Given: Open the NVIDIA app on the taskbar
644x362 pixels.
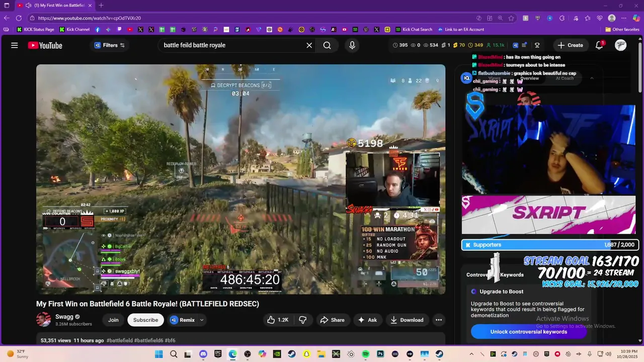Looking at the screenshot, I should pyautogui.click(x=277, y=354).
